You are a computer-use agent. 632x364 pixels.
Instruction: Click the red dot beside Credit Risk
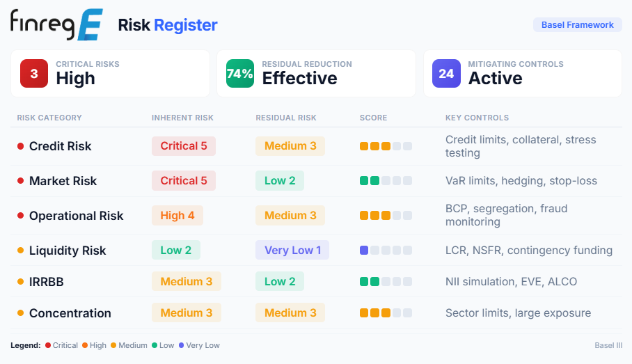(21, 146)
